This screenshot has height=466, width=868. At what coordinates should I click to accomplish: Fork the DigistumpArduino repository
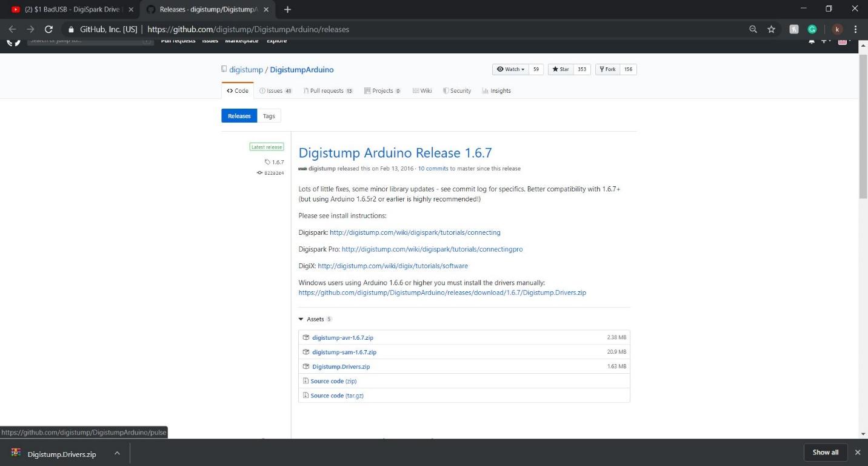pos(608,69)
